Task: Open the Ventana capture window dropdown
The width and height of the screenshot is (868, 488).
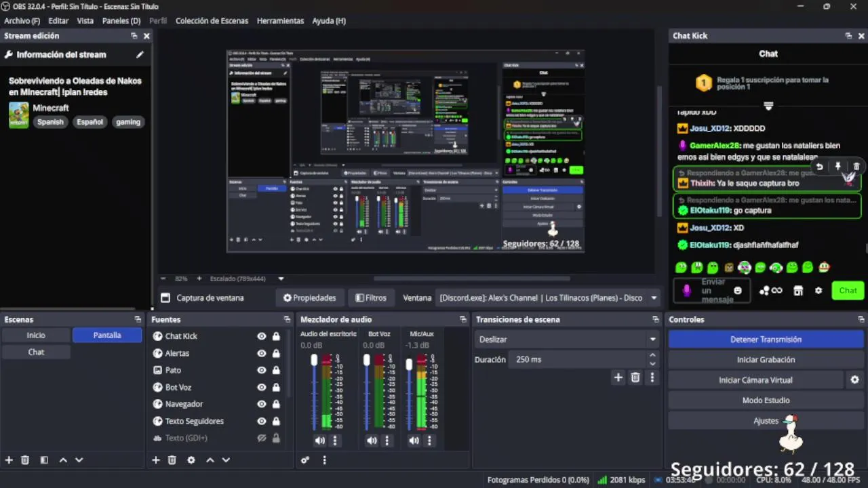Action: (x=547, y=298)
